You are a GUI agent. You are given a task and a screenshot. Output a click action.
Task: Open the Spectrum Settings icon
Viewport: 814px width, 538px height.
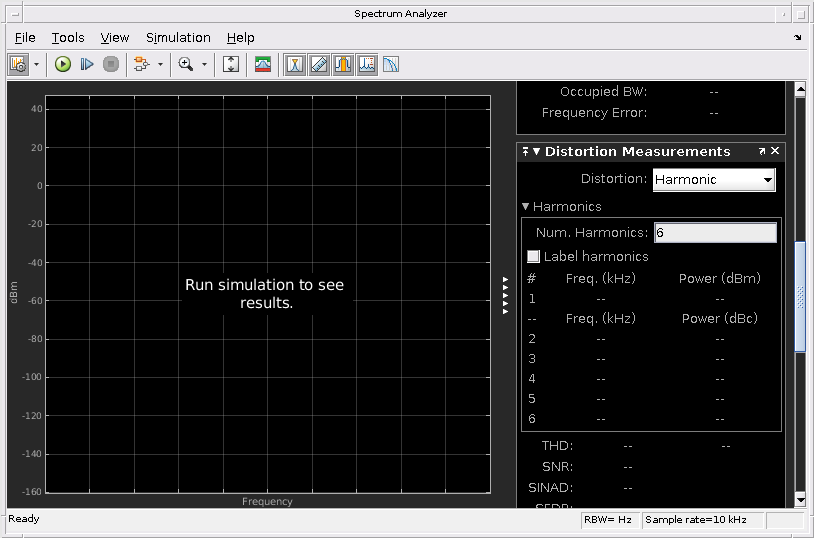[263, 64]
